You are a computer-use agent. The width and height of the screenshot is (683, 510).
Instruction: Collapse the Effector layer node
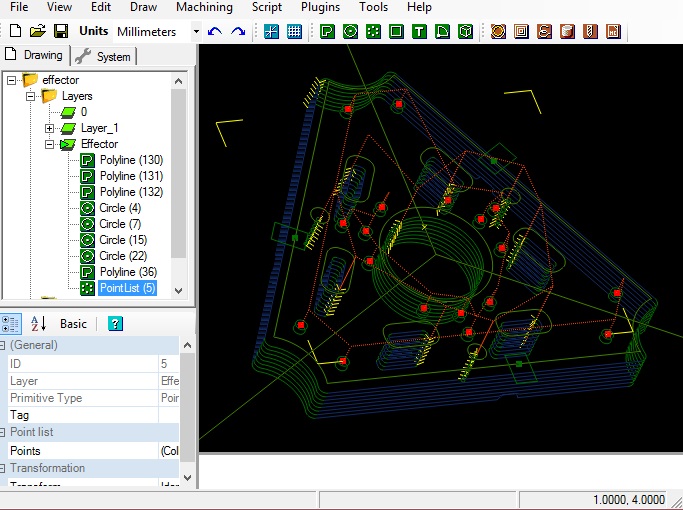point(49,144)
